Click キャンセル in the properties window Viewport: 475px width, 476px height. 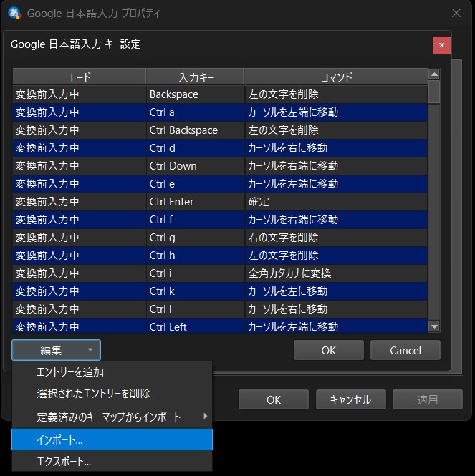[x=350, y=400]
